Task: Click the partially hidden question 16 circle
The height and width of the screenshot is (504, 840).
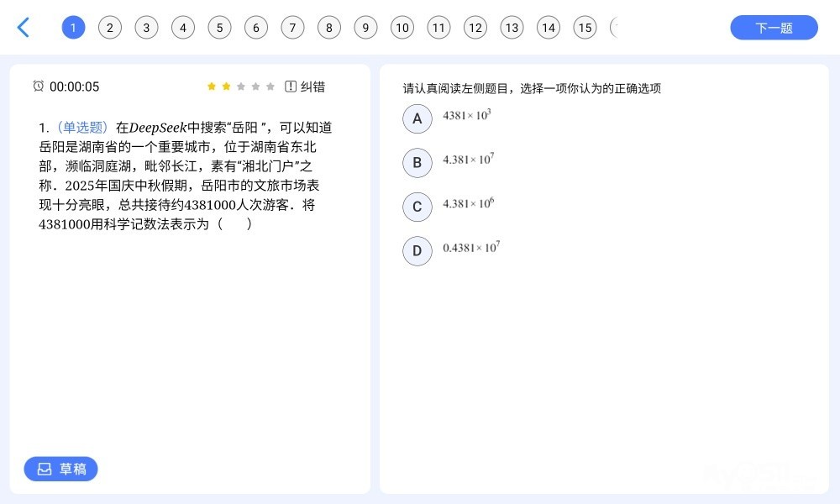Action: point(614,28)
